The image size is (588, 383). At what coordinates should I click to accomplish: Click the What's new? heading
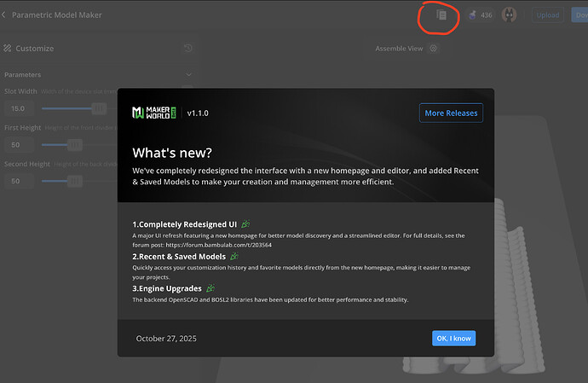click(x=172, y=153)
